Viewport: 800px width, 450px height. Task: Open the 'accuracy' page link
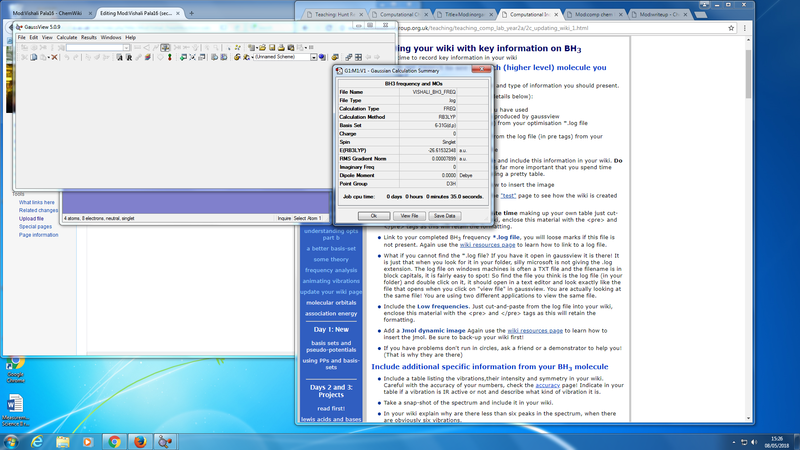click(547, 385)
